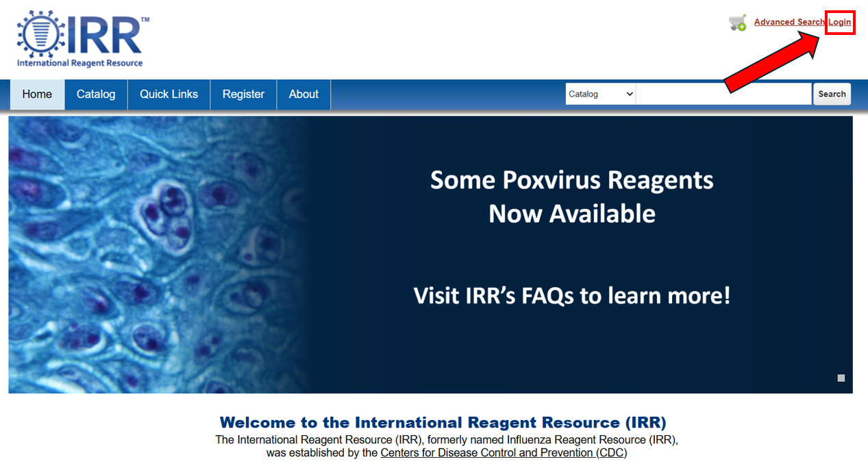Go to the Home tab
Image resolution: width=868 pixels, height=464 pixels.
point(37,95)
